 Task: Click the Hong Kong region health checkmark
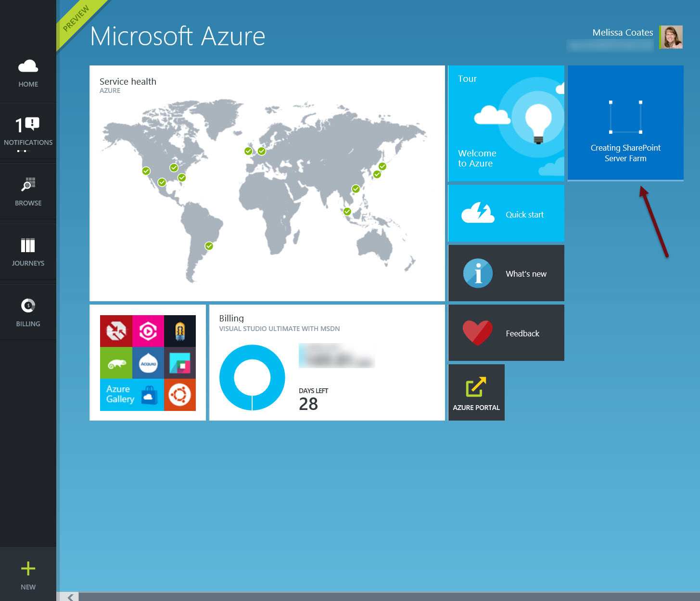tap(356, 189)
